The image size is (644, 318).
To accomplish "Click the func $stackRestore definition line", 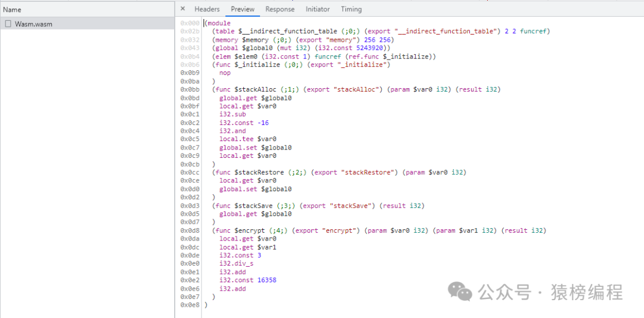I will pyautogui.click(x=339, y=172).
